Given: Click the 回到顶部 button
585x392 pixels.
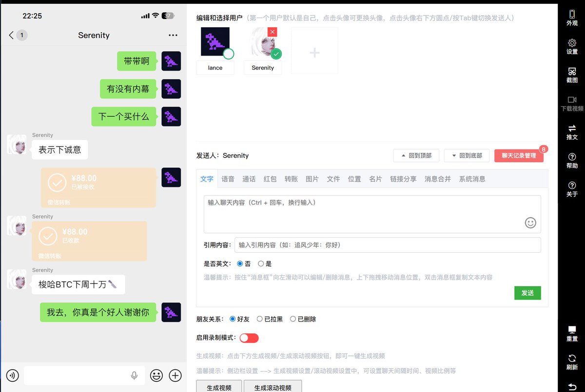Looking at the screenshot, I should pos(416,155).
